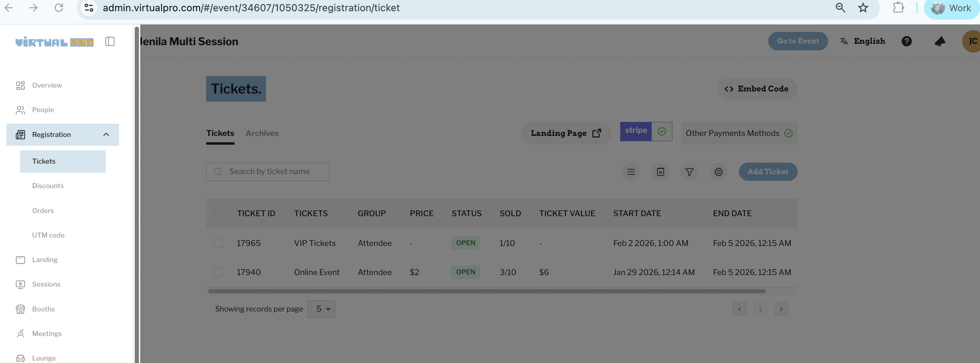Open Tickets submenu item
Viewport: 980px width, 363px height.
[x=63, y=161]
